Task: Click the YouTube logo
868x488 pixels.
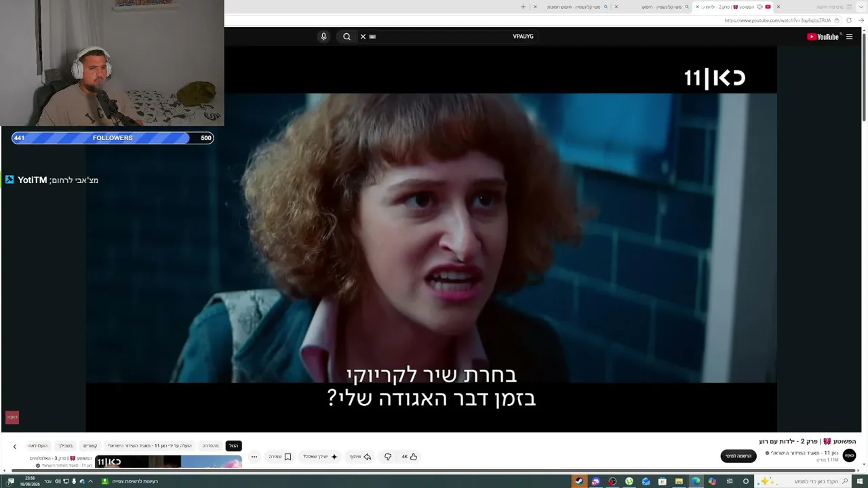Action: pos(823,37)
